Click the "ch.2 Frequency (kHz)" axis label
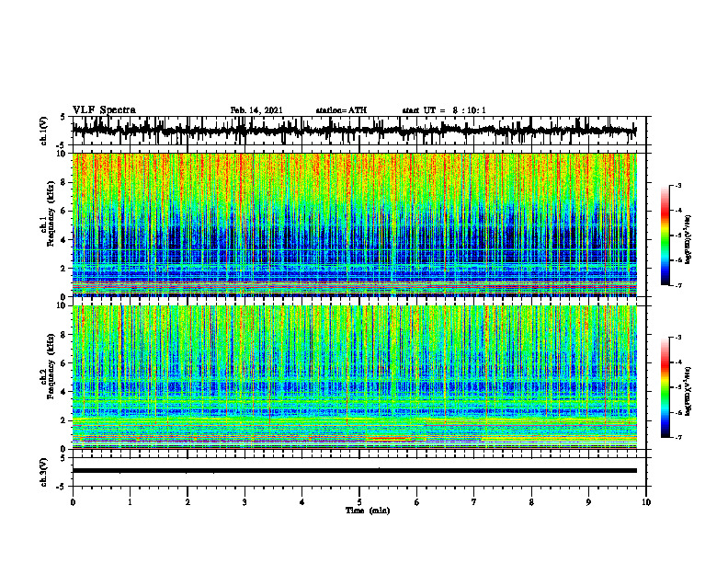The image size is (728, 563). click(x=47, y=366)
